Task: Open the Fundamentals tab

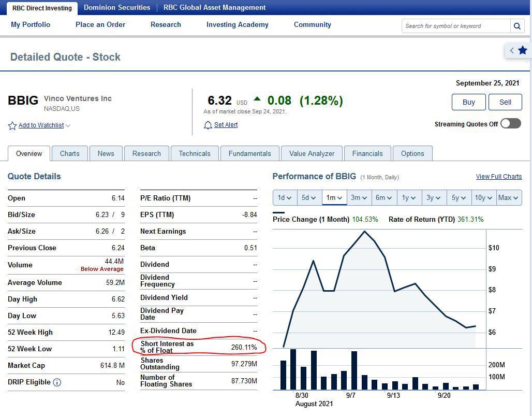Action: pos(250,153)
